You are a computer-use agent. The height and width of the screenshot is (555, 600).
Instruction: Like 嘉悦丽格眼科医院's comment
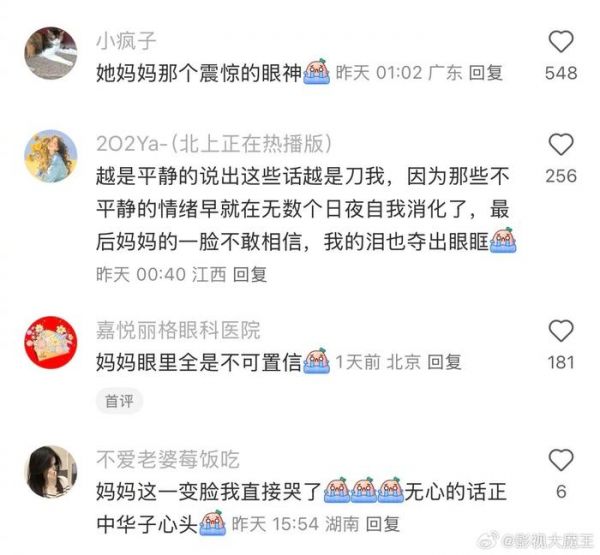point(561,331)
